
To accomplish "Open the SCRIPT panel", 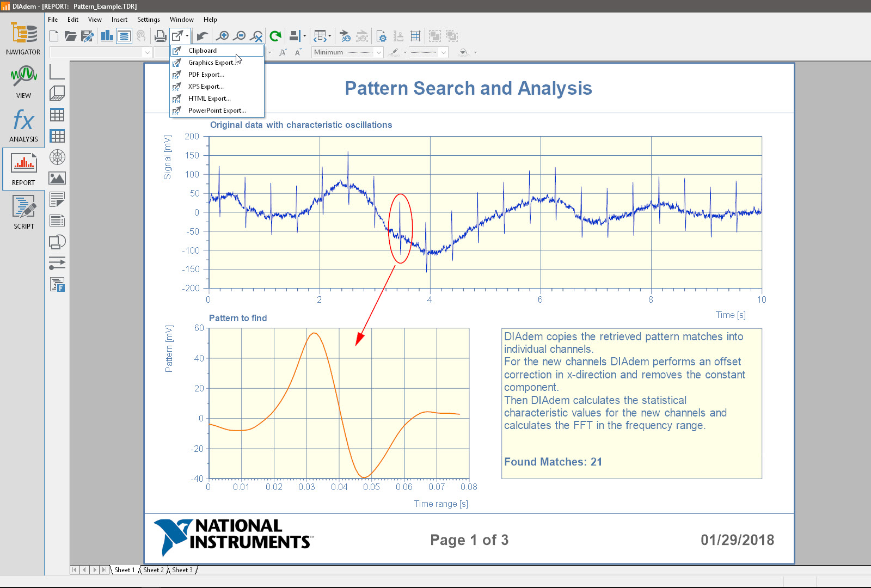I will coord(23,212).
